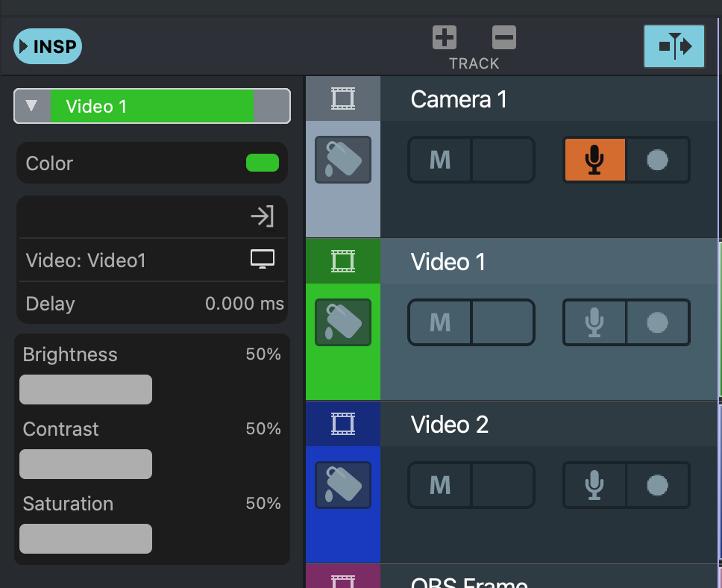Click the paint bucket icon on Video 1
722x588 pixels.
(x=343, y=322)
